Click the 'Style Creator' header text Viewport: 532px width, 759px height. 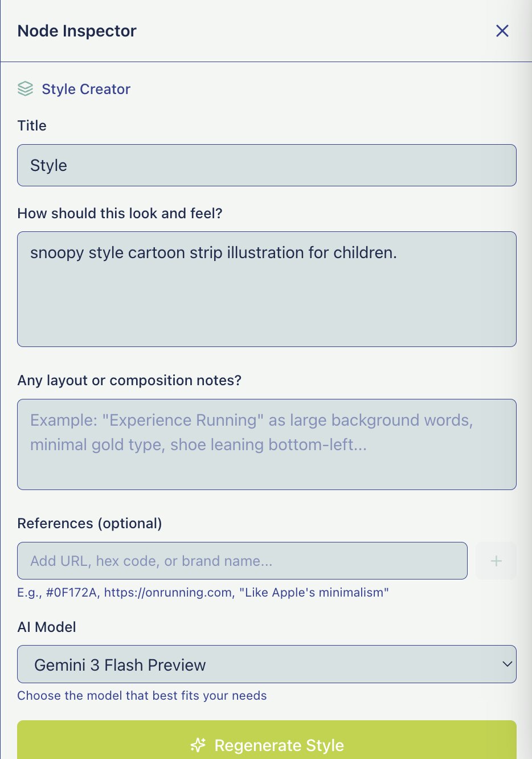click(86, 89)
